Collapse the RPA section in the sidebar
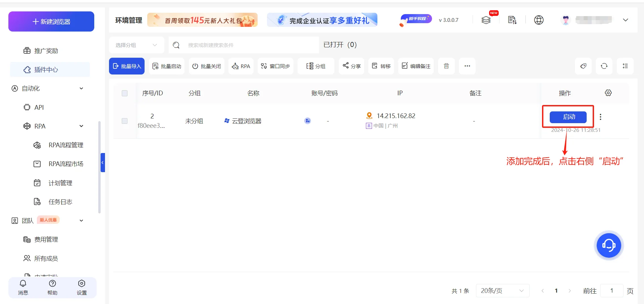The height and width of the screenshot is (304, 644). (x=81, y=126)
